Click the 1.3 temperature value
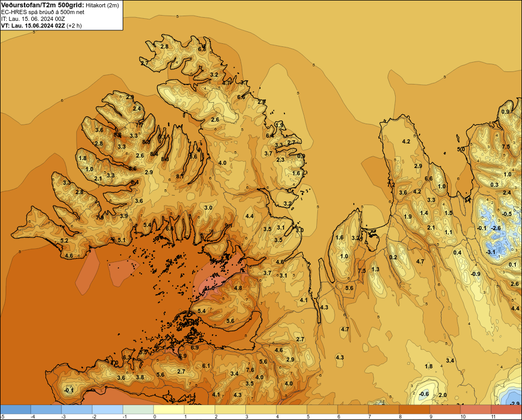Viewport: 522px width, 420px height. click(375, 269)
